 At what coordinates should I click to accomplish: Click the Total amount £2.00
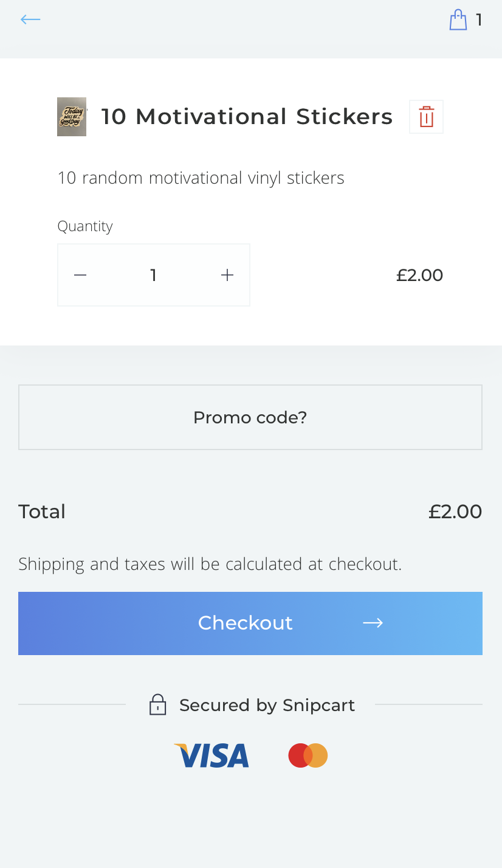[455, 512]
